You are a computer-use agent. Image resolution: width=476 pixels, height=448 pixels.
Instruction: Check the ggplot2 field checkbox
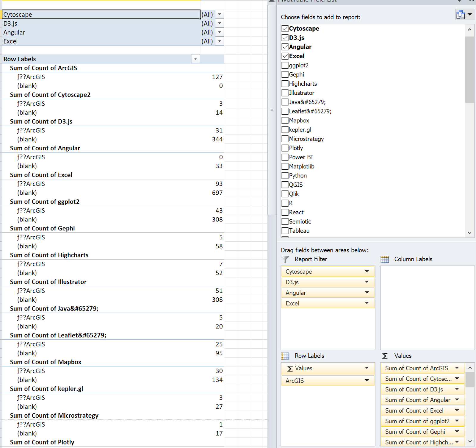pos(285,65)
